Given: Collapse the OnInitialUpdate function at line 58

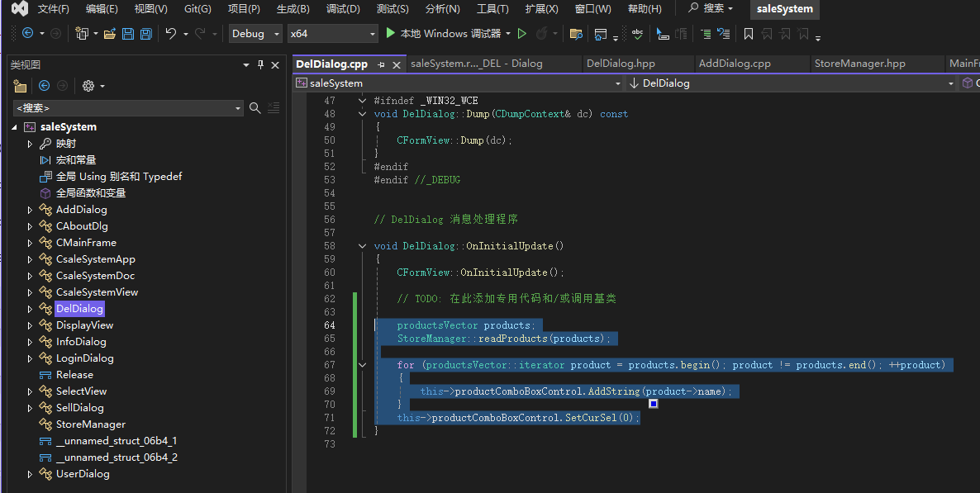Looking at the screenshot, I should [362, 246].
